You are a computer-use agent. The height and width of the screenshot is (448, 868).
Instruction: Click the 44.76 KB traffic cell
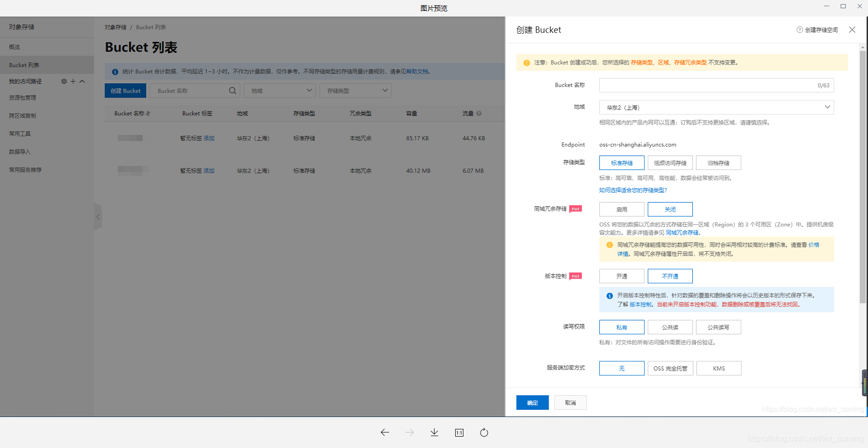474,138
